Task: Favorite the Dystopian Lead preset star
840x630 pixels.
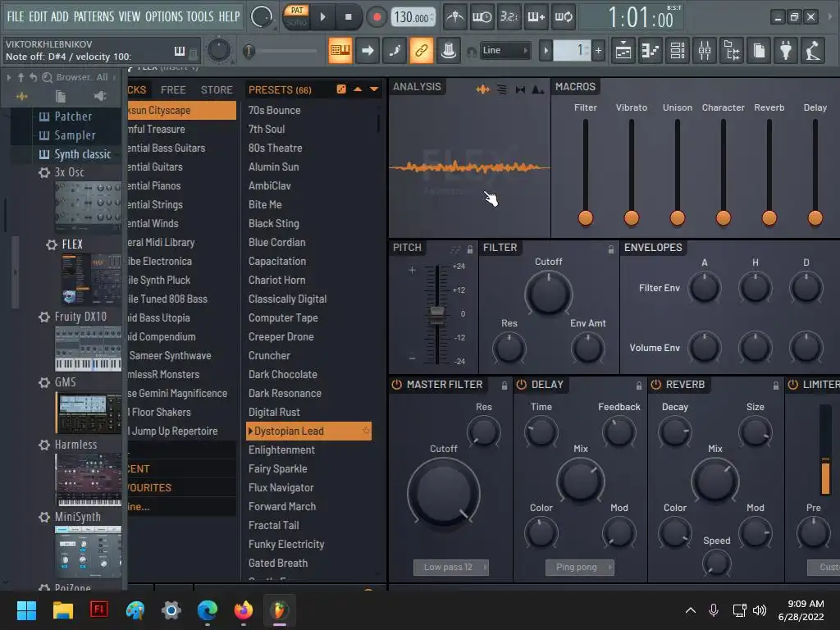Action: 366,431
